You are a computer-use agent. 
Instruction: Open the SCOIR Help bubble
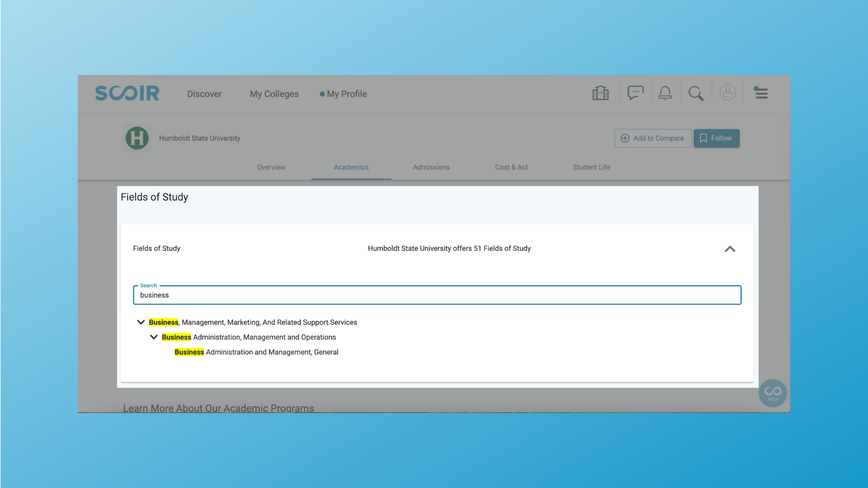click(773, 393)
